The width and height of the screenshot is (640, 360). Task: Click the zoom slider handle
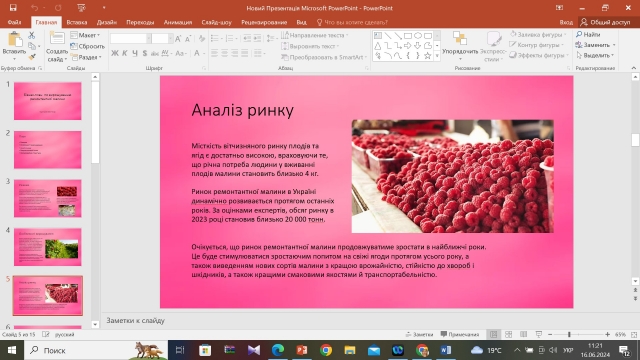point(569,334)
